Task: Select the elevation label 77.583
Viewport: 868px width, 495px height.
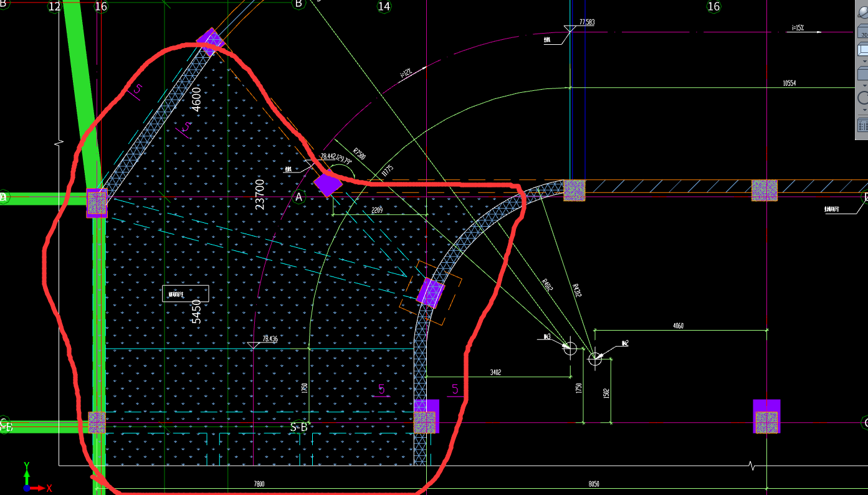Action: click(587, 22)
